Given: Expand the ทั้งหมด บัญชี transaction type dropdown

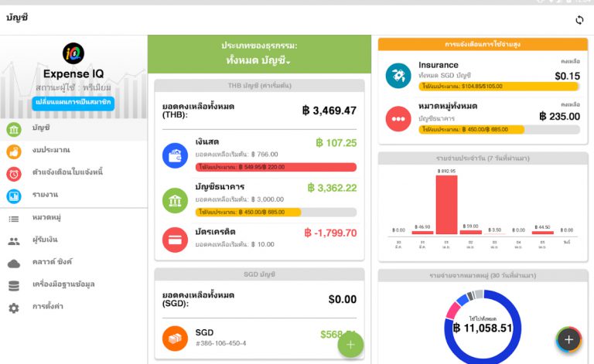Looking at the screenshot, I should point(258,60).
